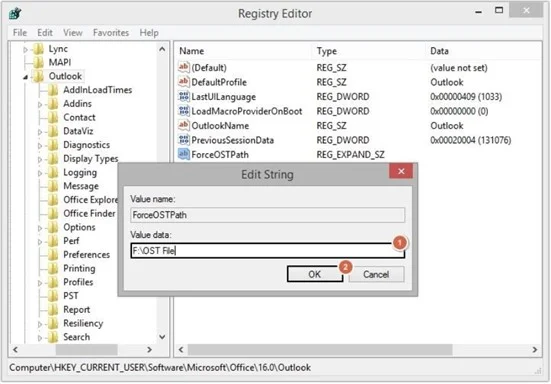Image resolution: width=551 pixels, height=384 pixels.
Task: Click the DataViz folder icon
Action: tap(53, 131)
